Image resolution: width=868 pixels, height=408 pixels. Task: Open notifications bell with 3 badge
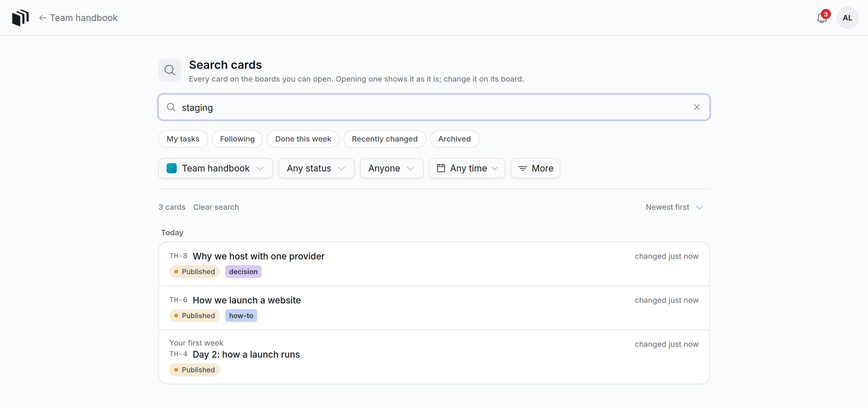(x=822, y=18)
